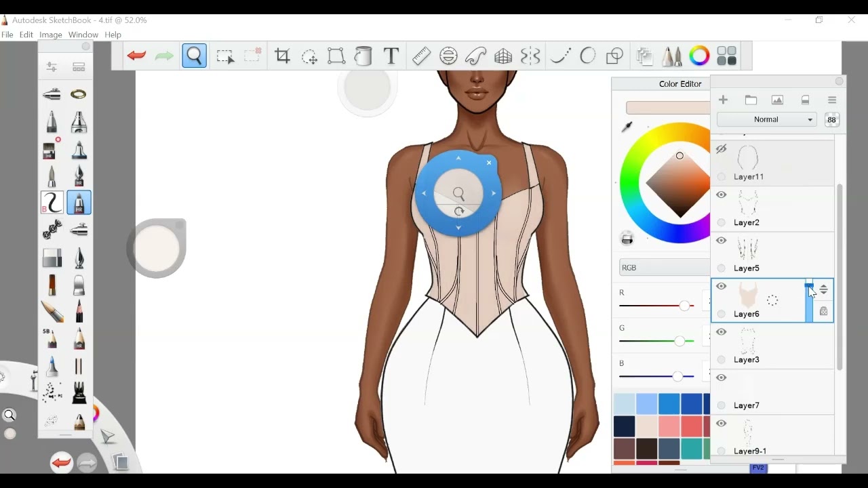The image size is (868, 488).
Task: Toggle the Ellipse guide tool
Action: [449, 56]
